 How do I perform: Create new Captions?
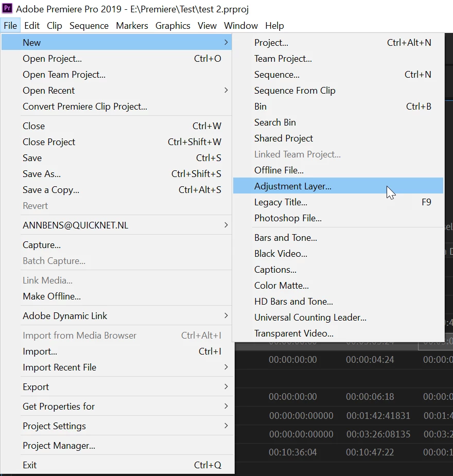(338, 270)
